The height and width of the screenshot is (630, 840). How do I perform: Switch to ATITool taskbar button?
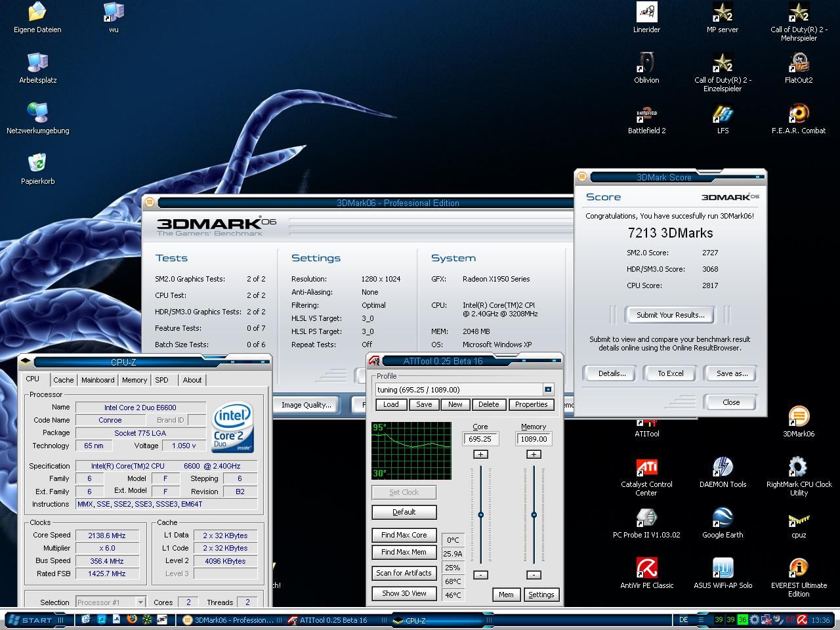click(333, 619)
